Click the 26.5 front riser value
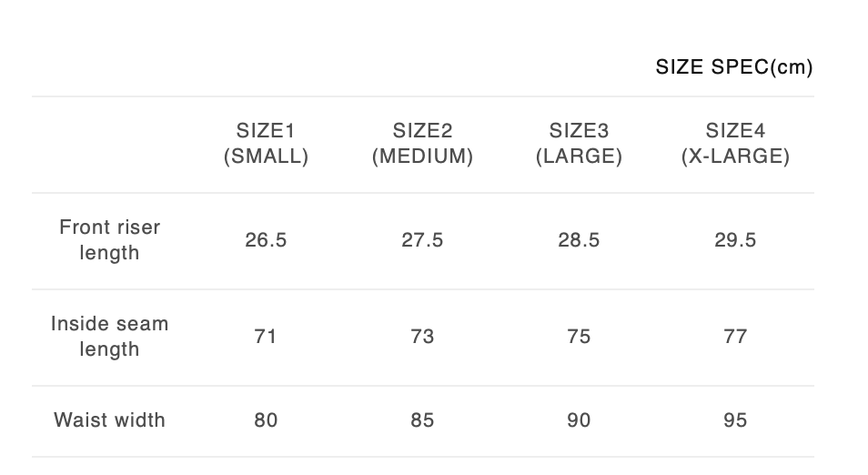Image resolution: width=868 pixels, height=475 pixels. pos(266,240)
